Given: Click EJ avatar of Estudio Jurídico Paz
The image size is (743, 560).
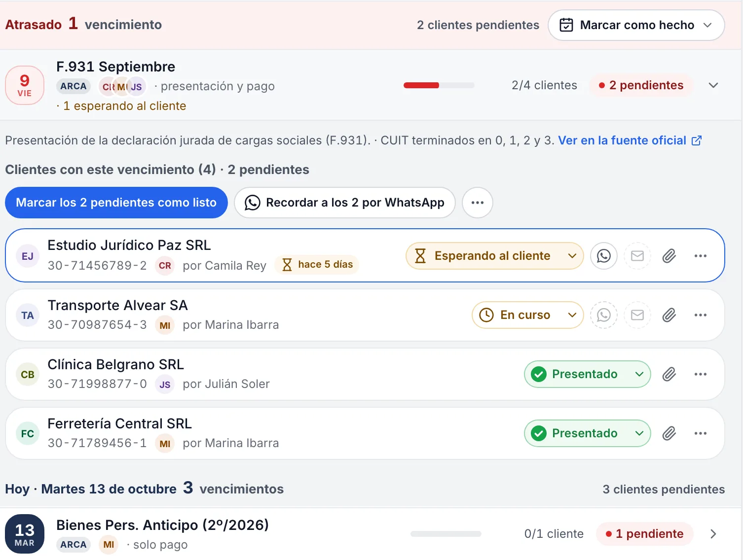Looking at the screenshot, I should point(28,256).
